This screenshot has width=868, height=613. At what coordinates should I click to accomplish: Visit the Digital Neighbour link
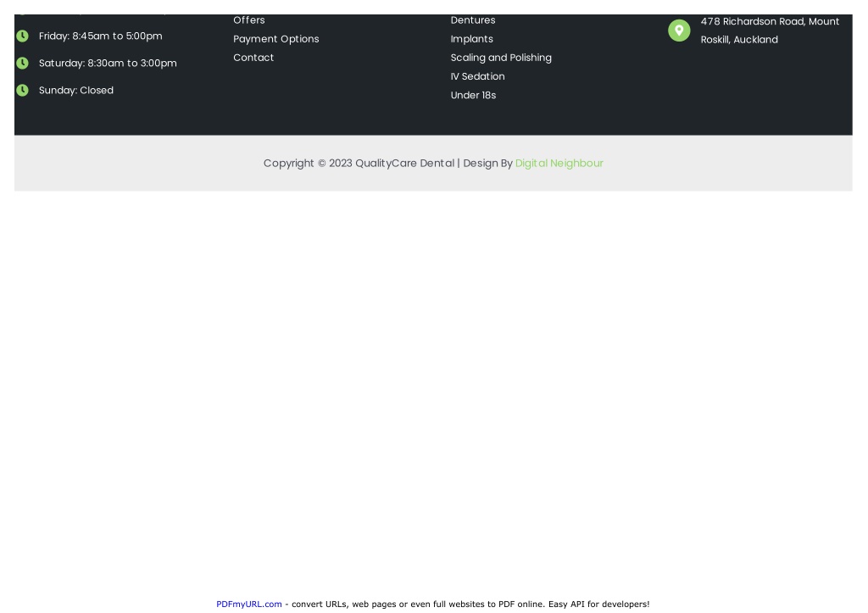coord(559,164)
